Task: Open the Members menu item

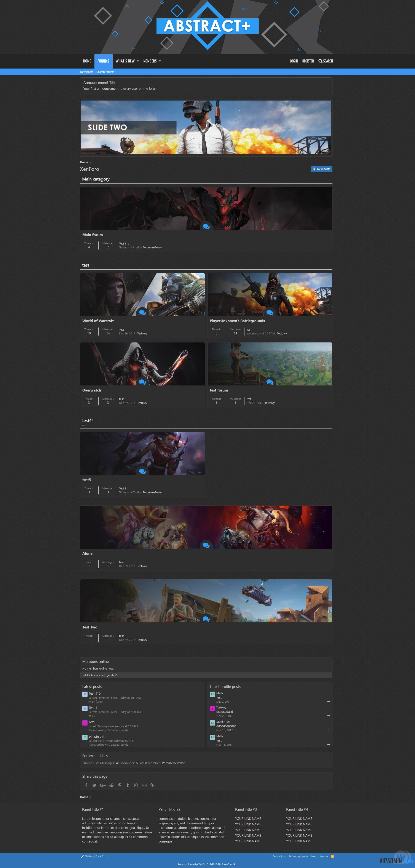Action: click(150, 61)
